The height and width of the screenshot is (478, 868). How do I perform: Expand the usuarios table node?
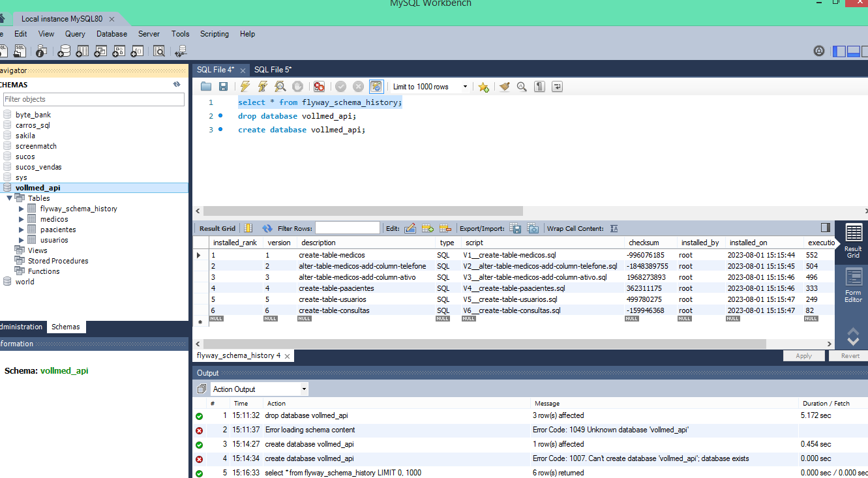pyautogui.click(x=22, y=240)
